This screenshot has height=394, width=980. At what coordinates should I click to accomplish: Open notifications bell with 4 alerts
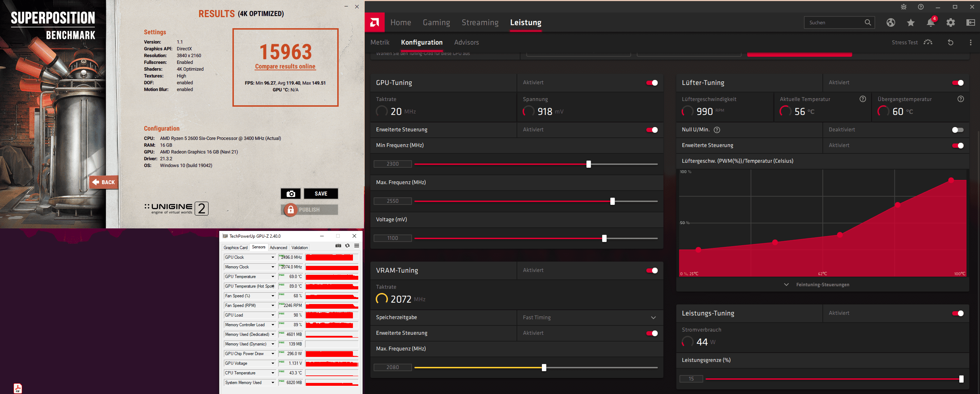click(x=931, y=22)
